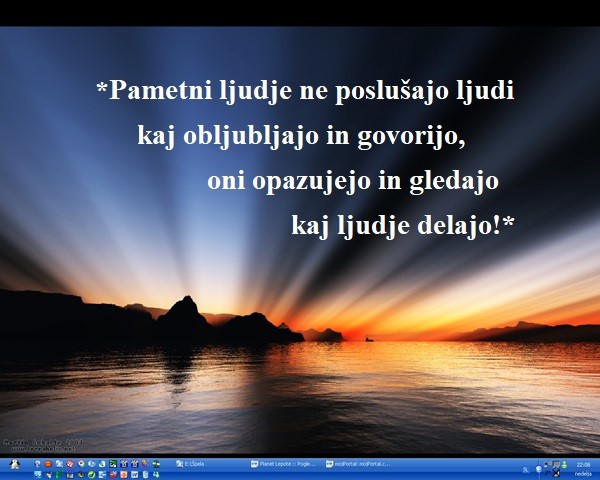Click the Excel-style green quick launch icon
The image size is (600, 480).
[x=113, y=464]
